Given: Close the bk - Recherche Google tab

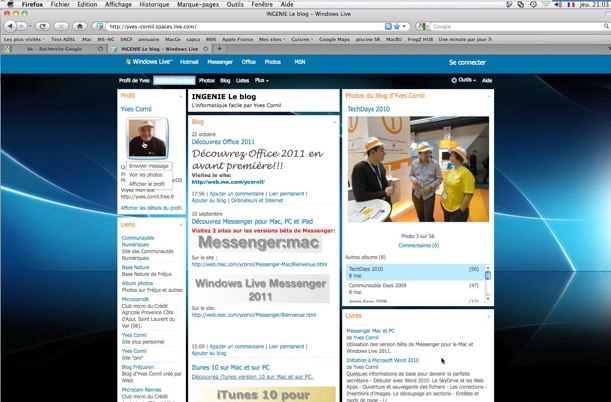Looking at the screenshot, I should 100,49.
